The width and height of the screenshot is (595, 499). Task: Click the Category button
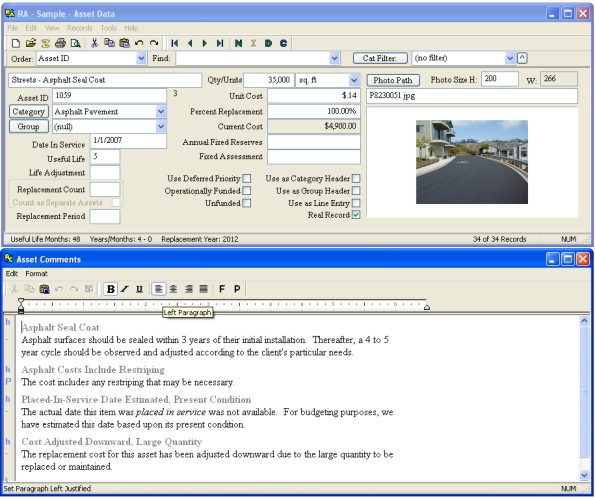[x=29, y=112]
